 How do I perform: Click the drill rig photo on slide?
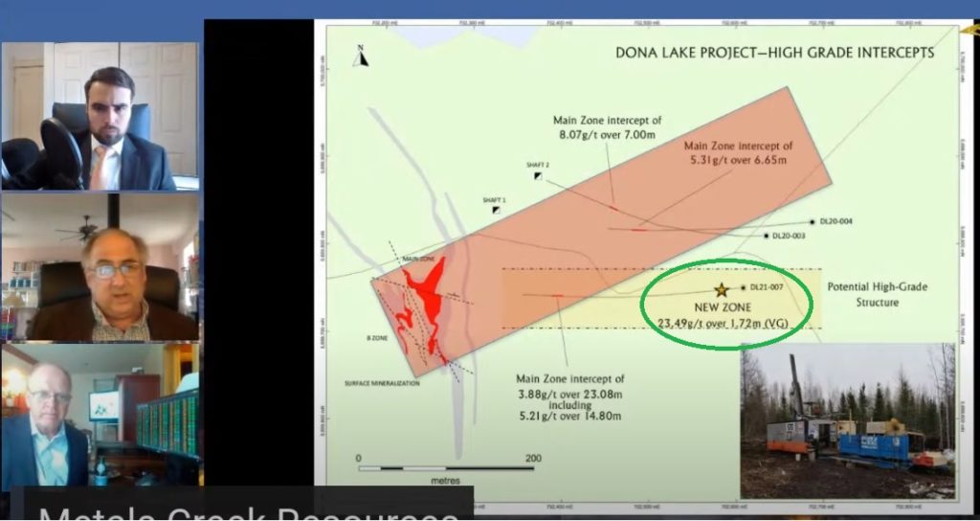pyautogui.click(x=848, y=420)
